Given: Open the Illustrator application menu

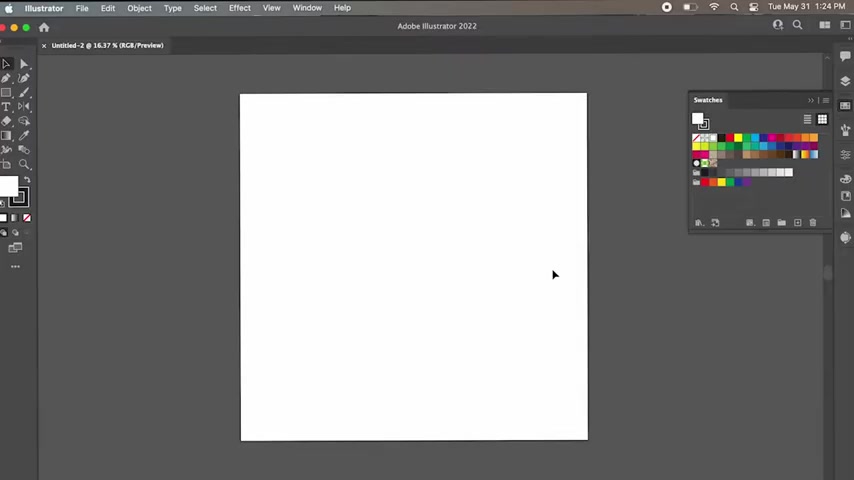Looking at the screenshot, I should [44, 8].
